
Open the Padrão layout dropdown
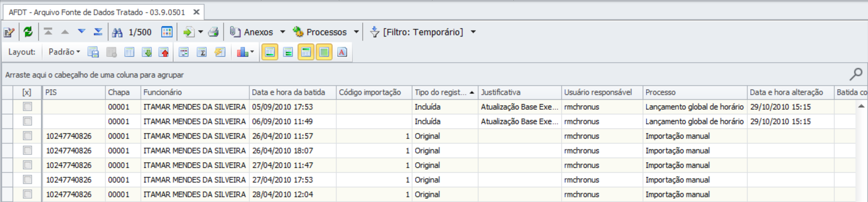coord(64,52)
